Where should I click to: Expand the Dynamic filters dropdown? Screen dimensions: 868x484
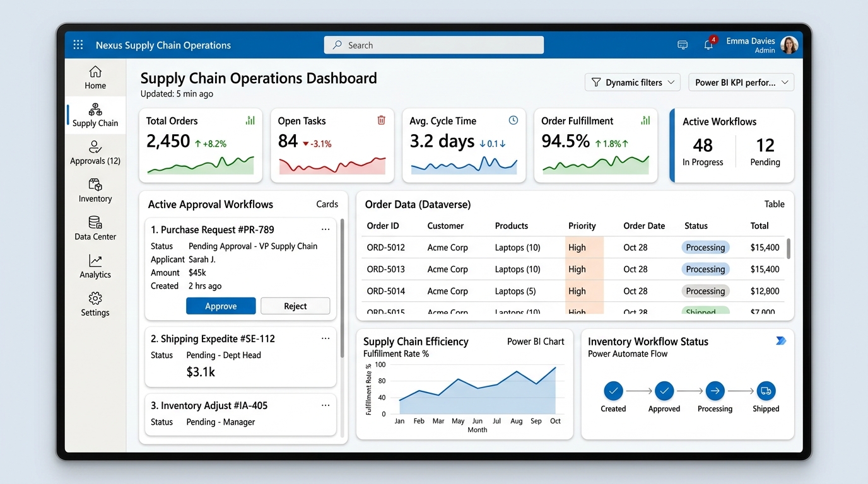[x=633, y=83]
